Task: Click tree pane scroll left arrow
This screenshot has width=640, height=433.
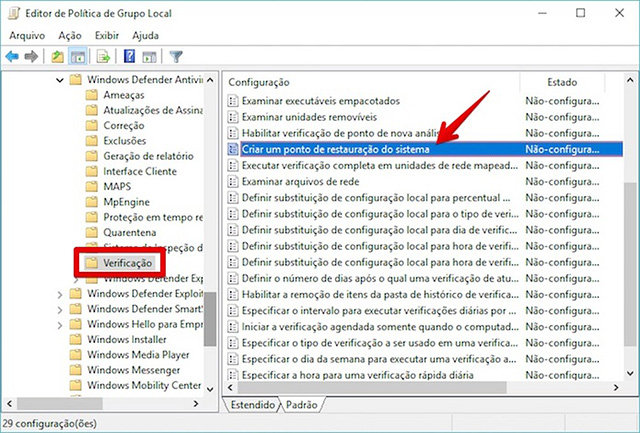Action: [x=10, y=404]
